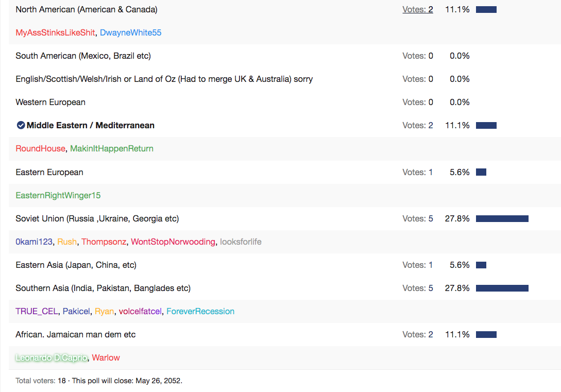
Task: Click the Thompsonz voter name
Action: [104, 242]
